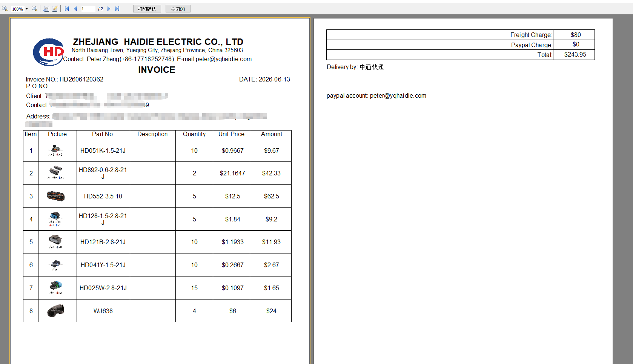Click the Unit Price column header
The image size is (633, 364).
tap(231, 134)
